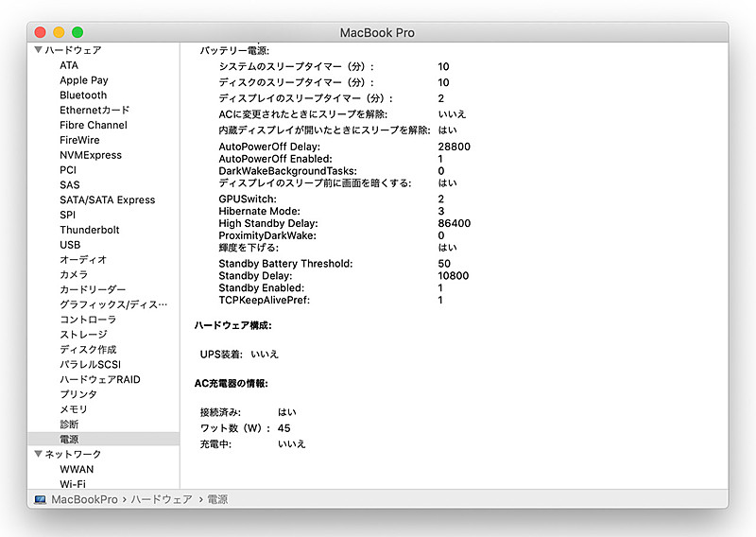Select the AutoPowerOff Delay value 28800
The width and height of the screenshot is (756, 537).
tap(455, 147)
